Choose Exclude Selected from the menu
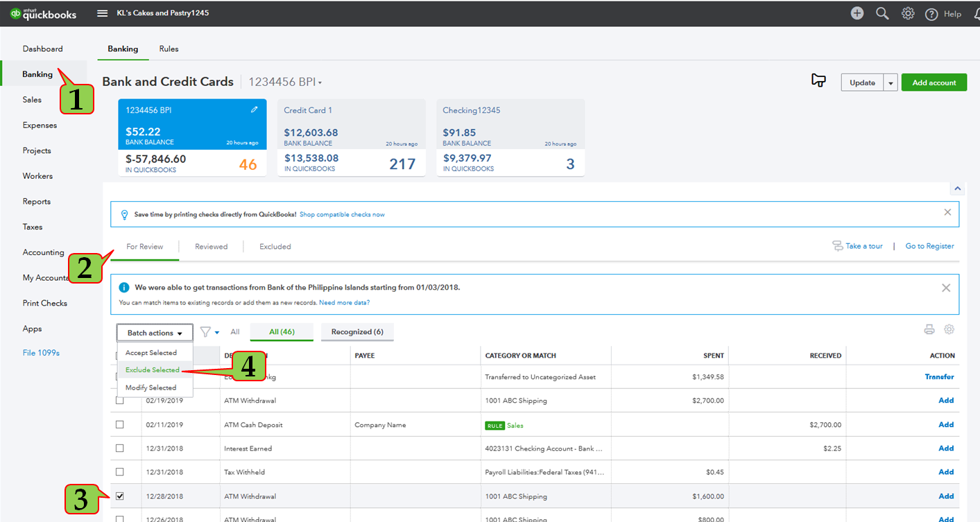The image size is (980, 522). point(153,370)
